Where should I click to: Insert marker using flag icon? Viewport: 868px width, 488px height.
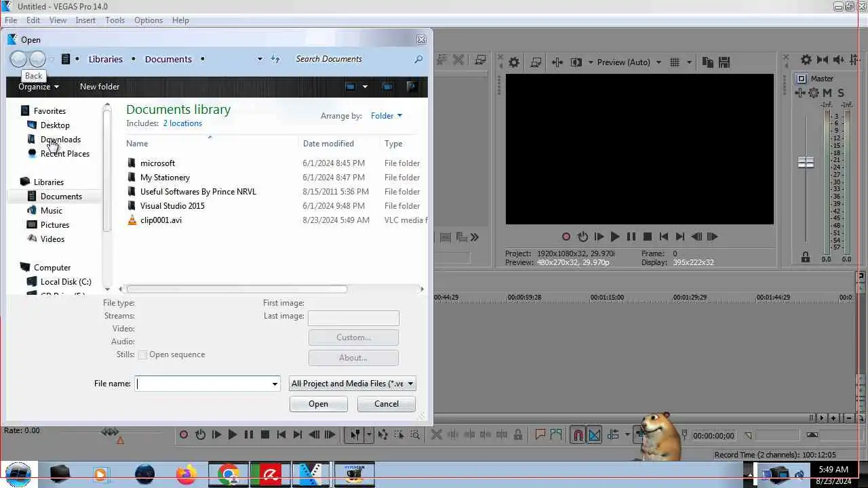[540, 435]
